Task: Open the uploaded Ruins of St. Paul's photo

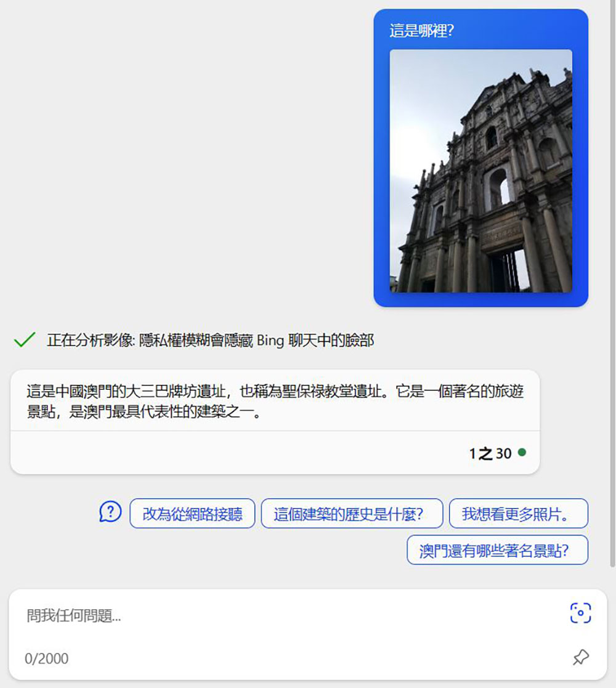Action: pyautogui.click(x=480, y=171)
